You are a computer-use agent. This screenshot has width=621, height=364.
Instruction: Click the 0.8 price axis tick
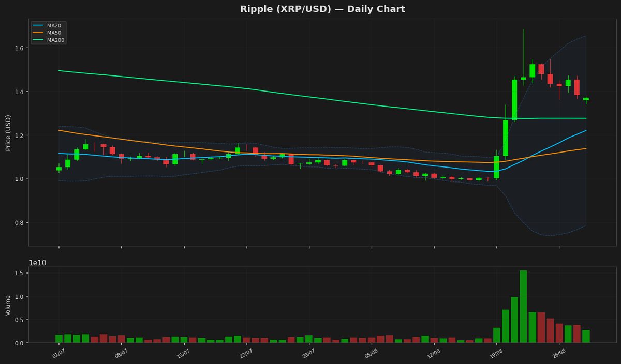[19, 223]
